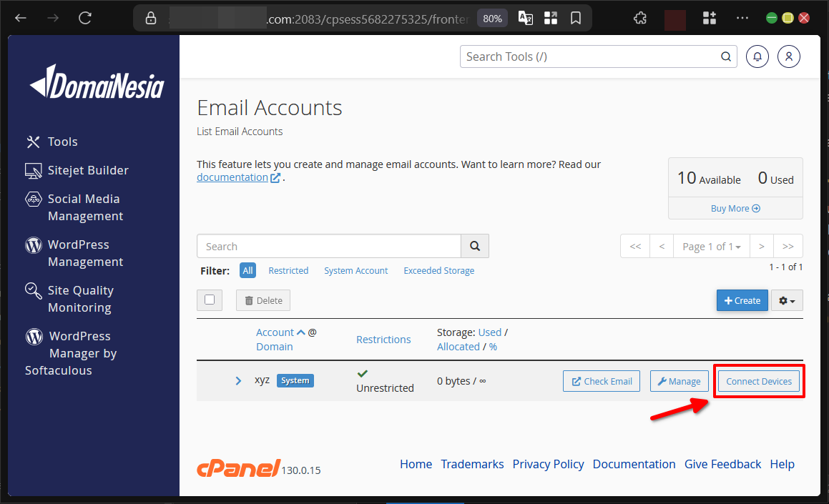Switch the filter to System Account
The image size is (829, 504).
tap(355, 270)
